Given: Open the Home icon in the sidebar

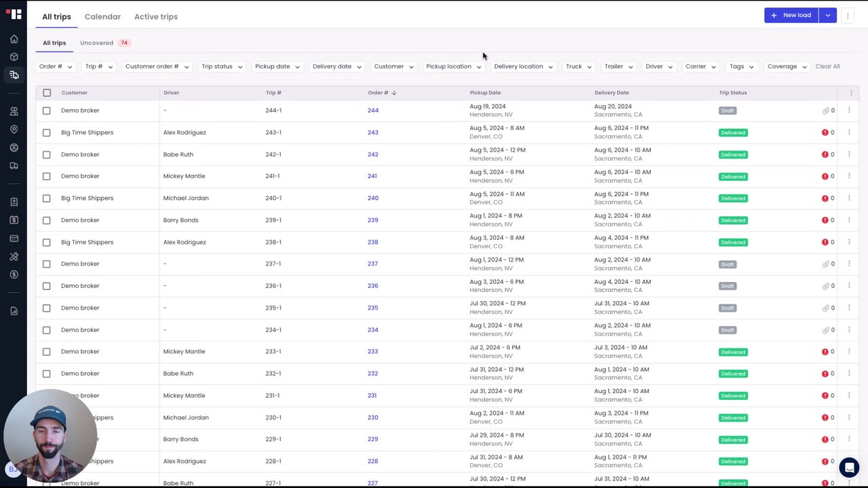Looking at the screenshot, I should [x=14, y=39].
